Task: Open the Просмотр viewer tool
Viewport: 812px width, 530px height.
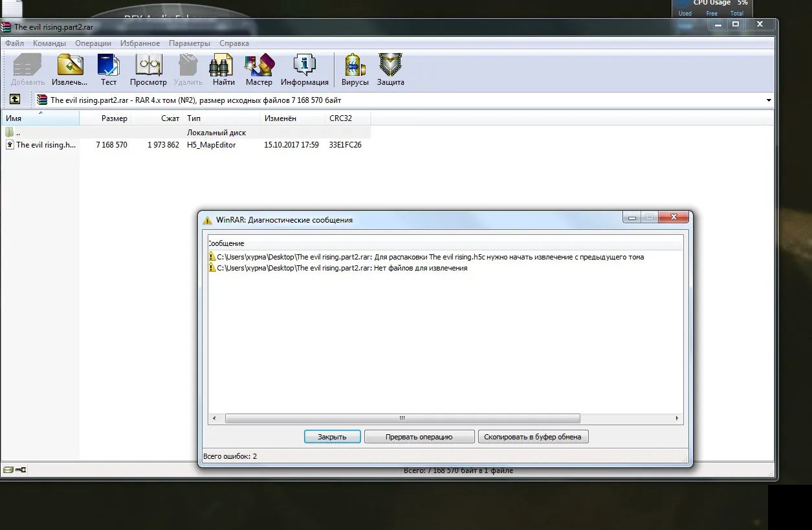Action: pos(148,70)
